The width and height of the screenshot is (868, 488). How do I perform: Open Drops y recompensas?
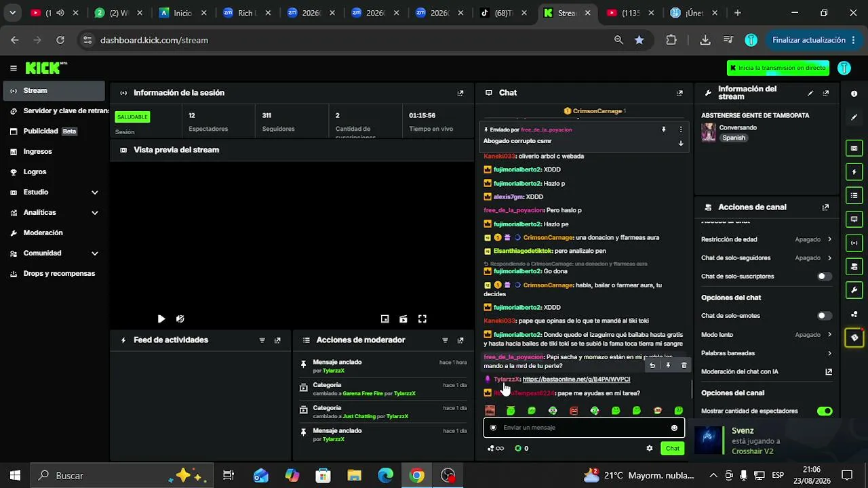[54, 274]
